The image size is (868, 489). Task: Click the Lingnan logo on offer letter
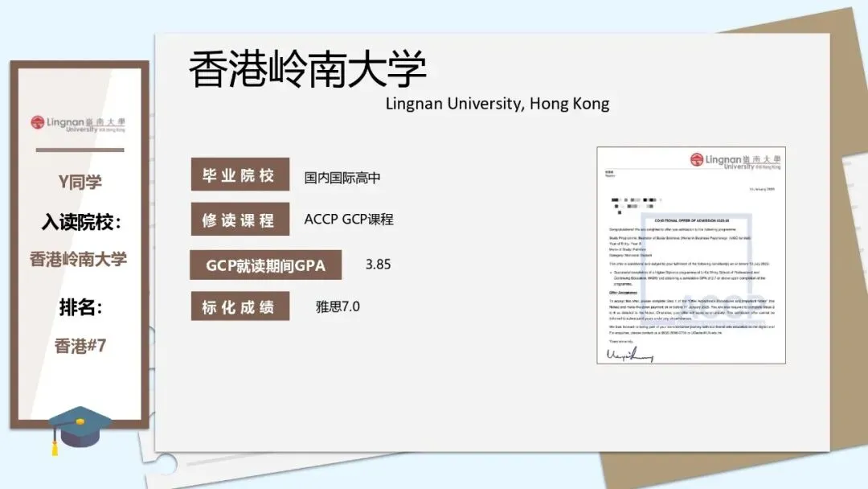(x=735, y=161)
